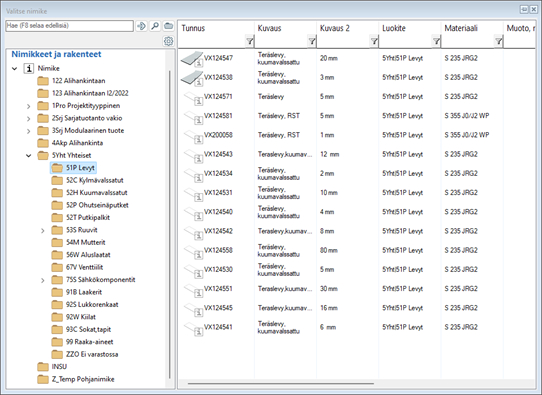542x395 pixels.
Task: Click the Nimike root info icon
Action: click(29, 68)
